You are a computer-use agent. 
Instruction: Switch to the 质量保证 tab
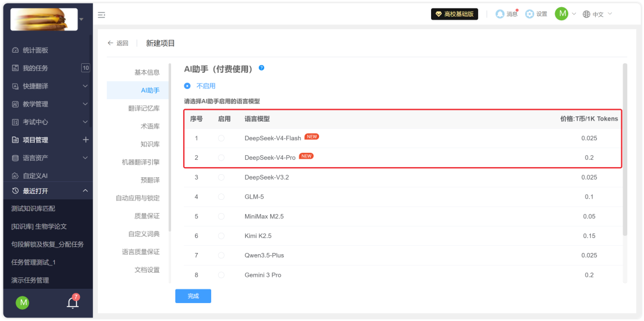point(147,216)
